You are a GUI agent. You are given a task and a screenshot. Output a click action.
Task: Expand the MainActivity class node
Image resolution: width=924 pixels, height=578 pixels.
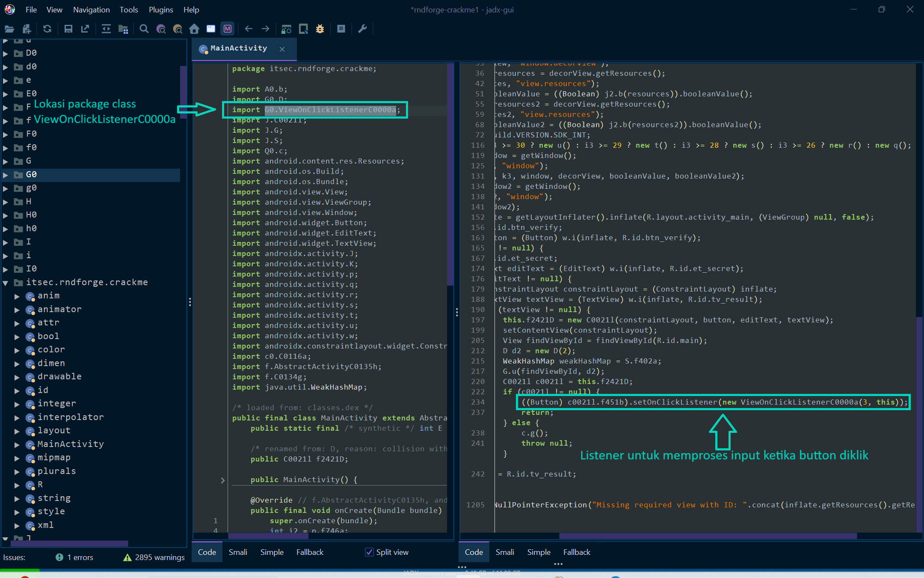pyautogui.click(x=17, y=444)
